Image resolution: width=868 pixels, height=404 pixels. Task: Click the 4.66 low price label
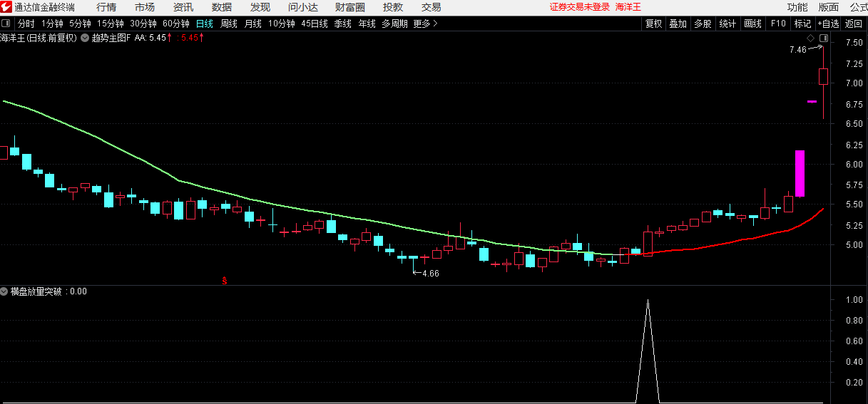click(431, 274)
